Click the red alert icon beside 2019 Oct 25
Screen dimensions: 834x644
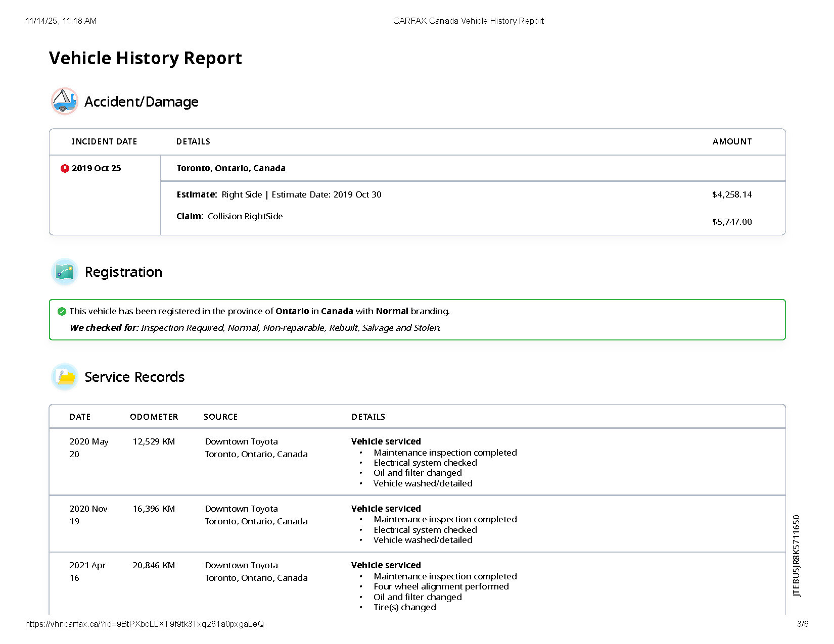(x=65, y=169)
